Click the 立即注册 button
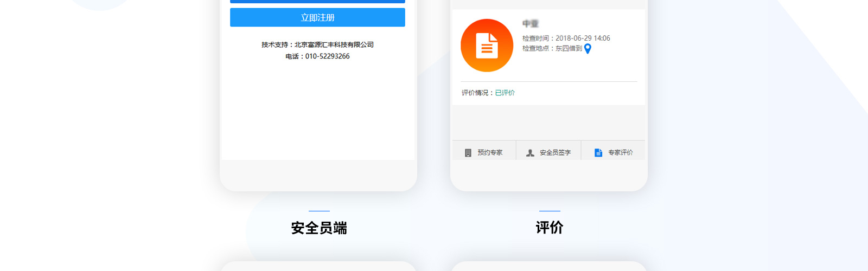This screenshot has height=271, width=868. (317, 17)
